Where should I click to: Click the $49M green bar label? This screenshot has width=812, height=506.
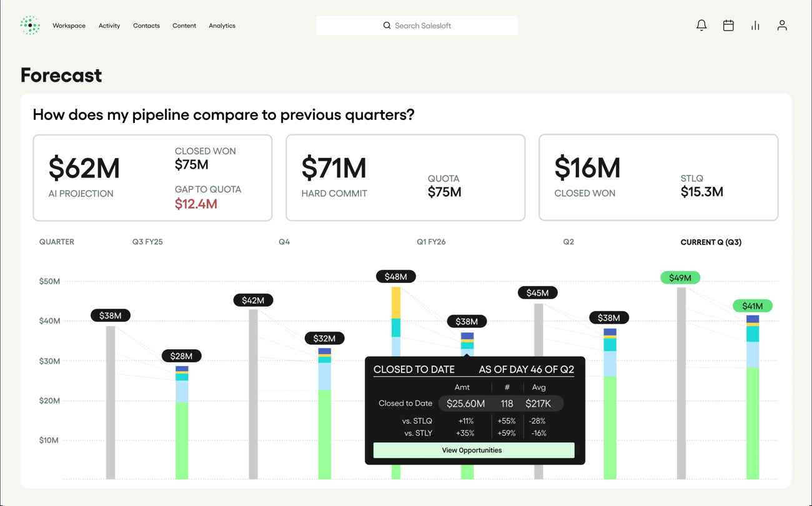680,277
